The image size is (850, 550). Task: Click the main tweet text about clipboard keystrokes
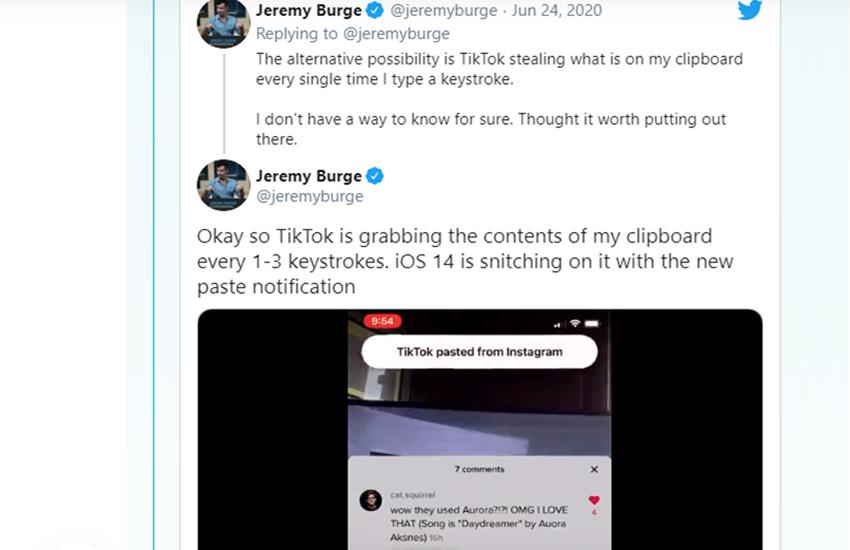[465, 261]
